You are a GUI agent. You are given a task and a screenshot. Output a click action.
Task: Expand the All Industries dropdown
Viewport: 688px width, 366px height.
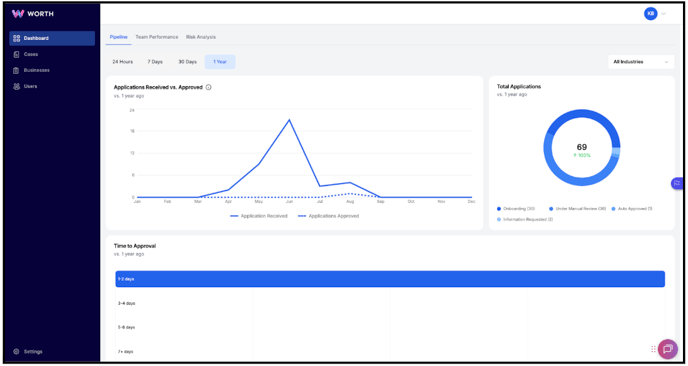(641, 62)
